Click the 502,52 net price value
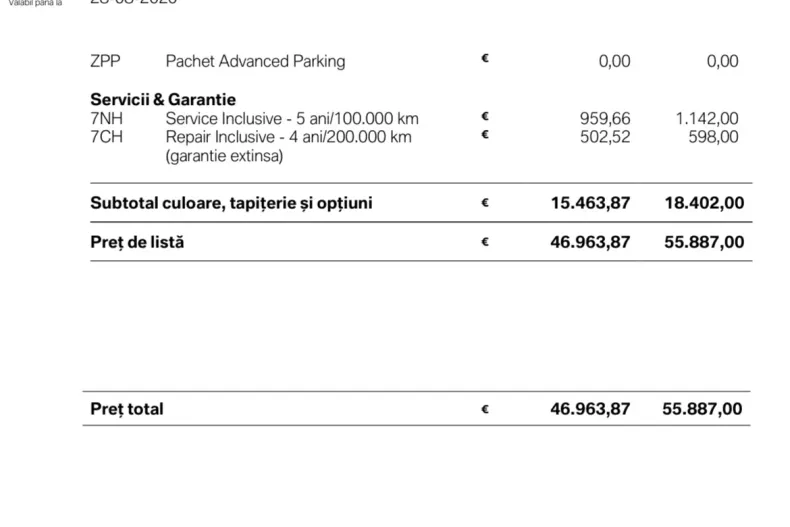Viewport: 790px width, 527px height. [605, 137]
